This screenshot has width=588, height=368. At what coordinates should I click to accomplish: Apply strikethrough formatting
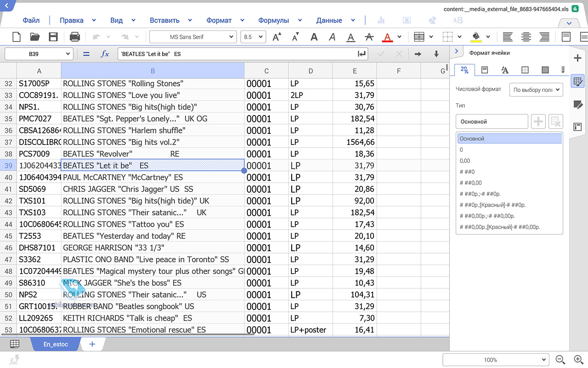369,37
